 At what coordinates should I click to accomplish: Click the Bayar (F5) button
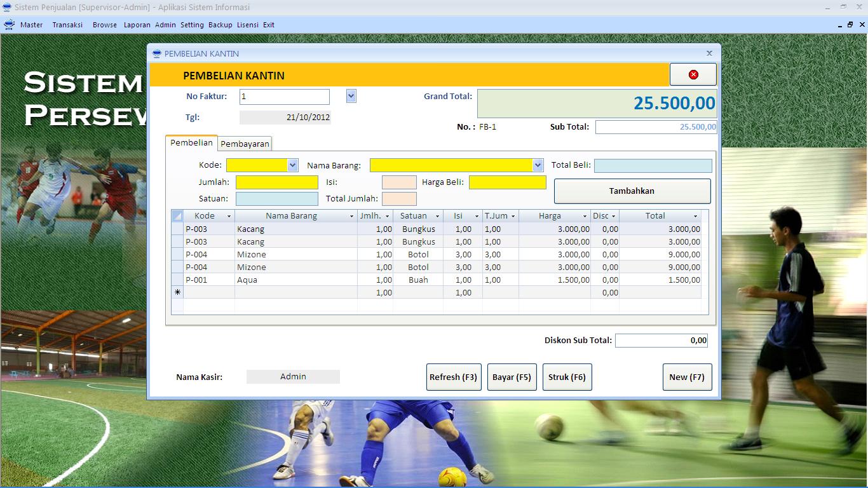[512, 377]
